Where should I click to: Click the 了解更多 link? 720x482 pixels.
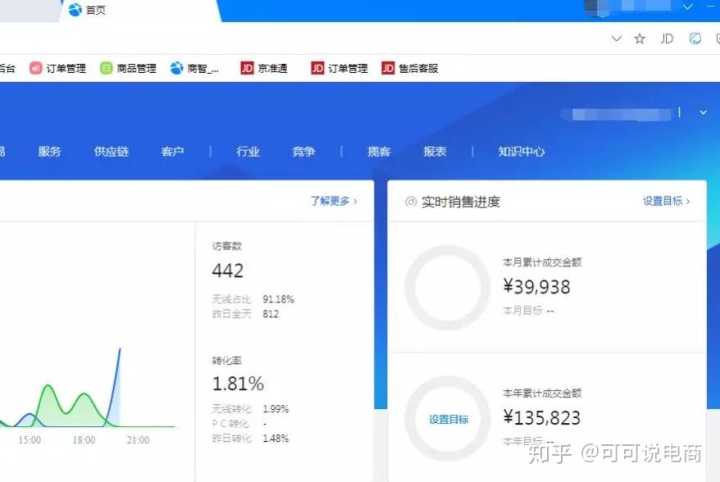pyautogui.click(x=333, y=201)
